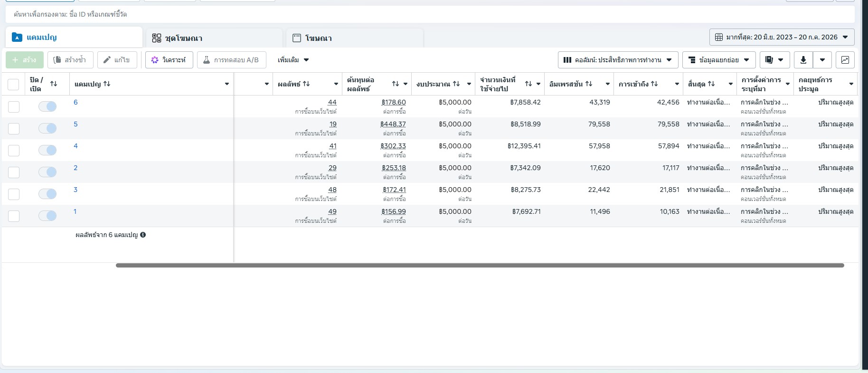868x373 pixels.
Task: Click the download export icon
Action: point(803,60)
